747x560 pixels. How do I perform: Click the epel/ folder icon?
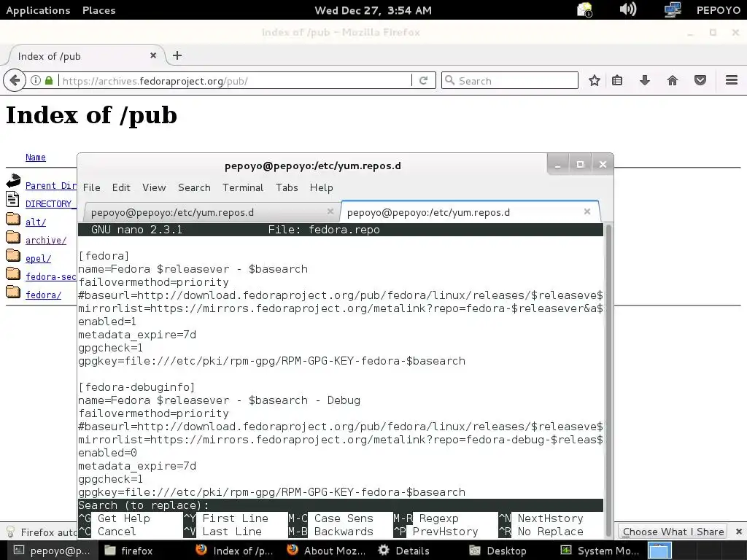13,256
